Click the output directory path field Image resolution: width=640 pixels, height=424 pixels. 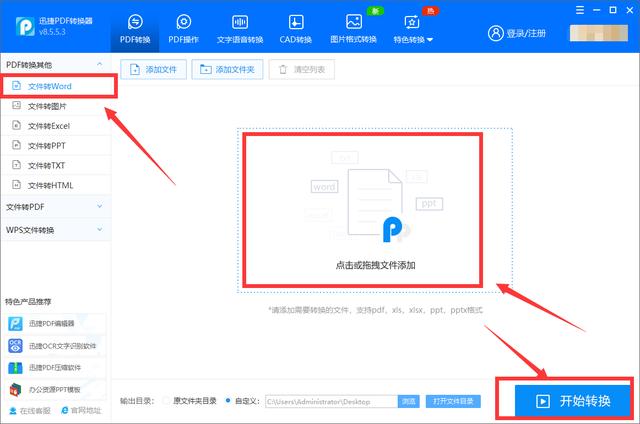click(331, 402)
